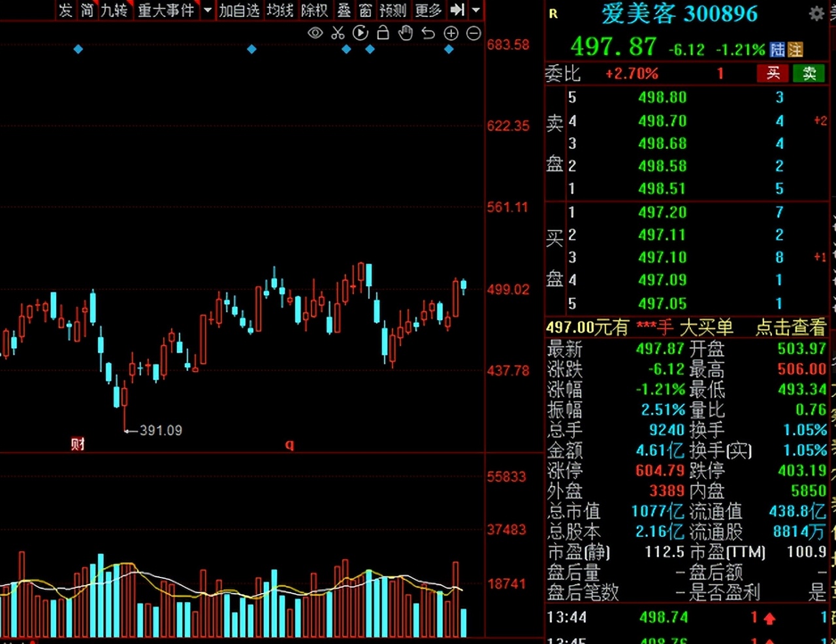
Task: Click the green 卖 sell button
Action: coord(809,73)
